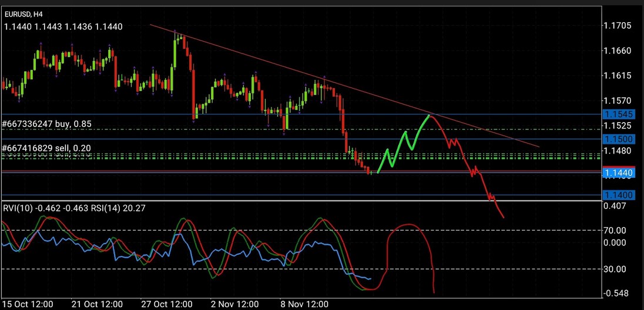Click the current price 1.1440 tag
644x310 pixels.
[x=620, y=173]
